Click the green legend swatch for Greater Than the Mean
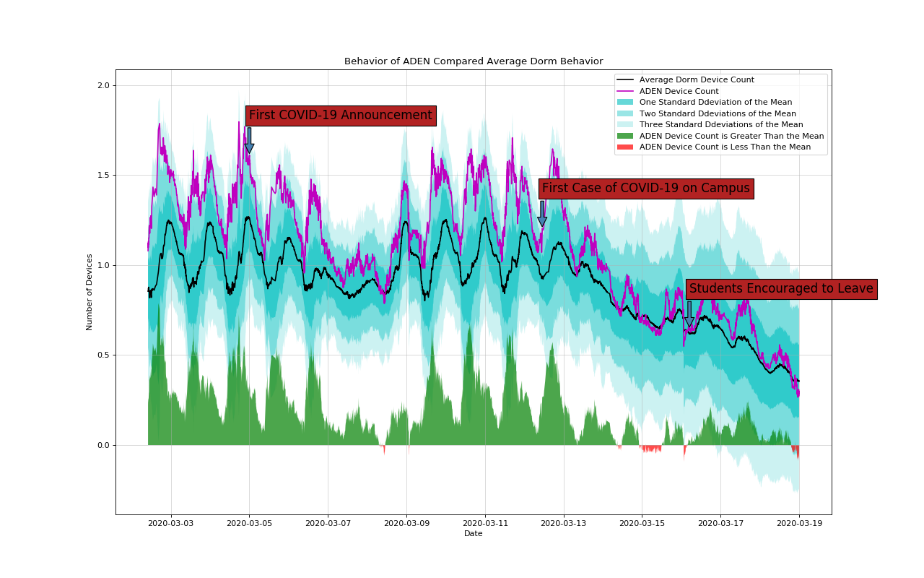Image resolution: width=924 pixels, height=578 pixels. click(626, 136)
